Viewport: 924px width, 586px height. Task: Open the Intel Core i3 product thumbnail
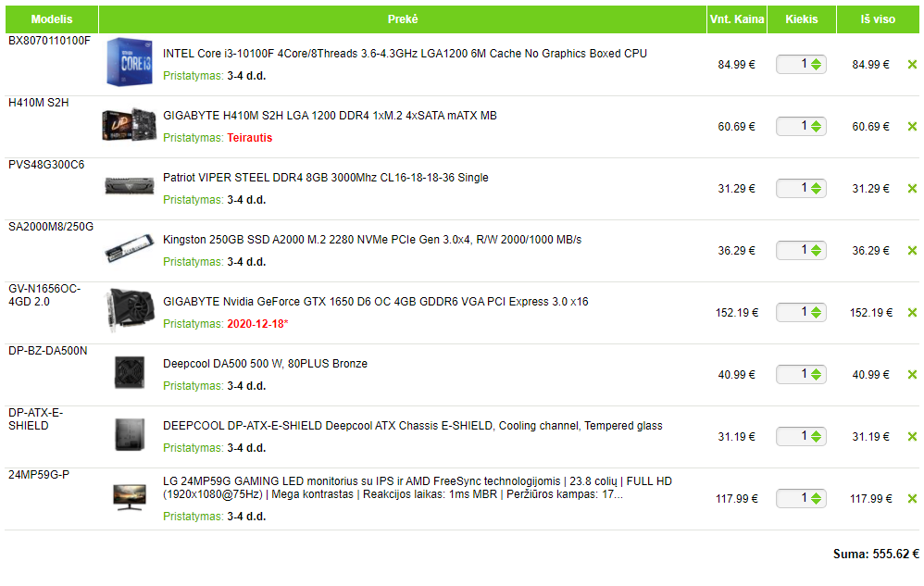[x=129, y=62]
